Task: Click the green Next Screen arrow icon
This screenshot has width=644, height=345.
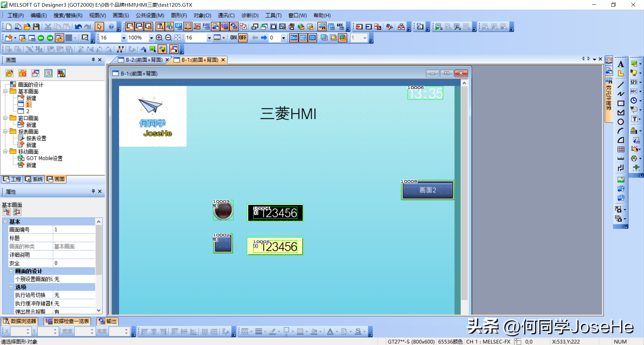Action: (x=50, y=38)
